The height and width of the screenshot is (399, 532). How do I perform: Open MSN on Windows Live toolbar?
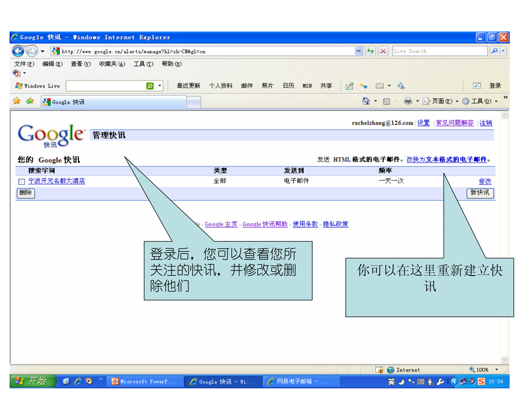click(307, 86)
